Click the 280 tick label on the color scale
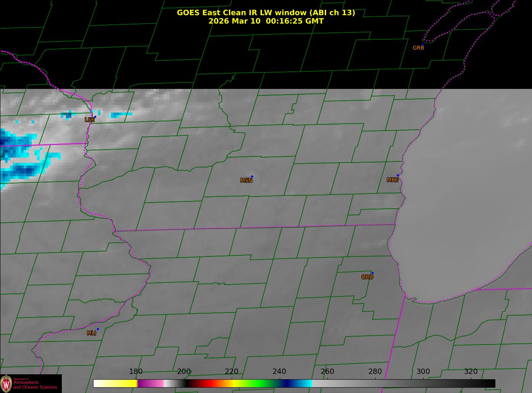The width and height of the screenshot is (532, 393). coord(375,371)
